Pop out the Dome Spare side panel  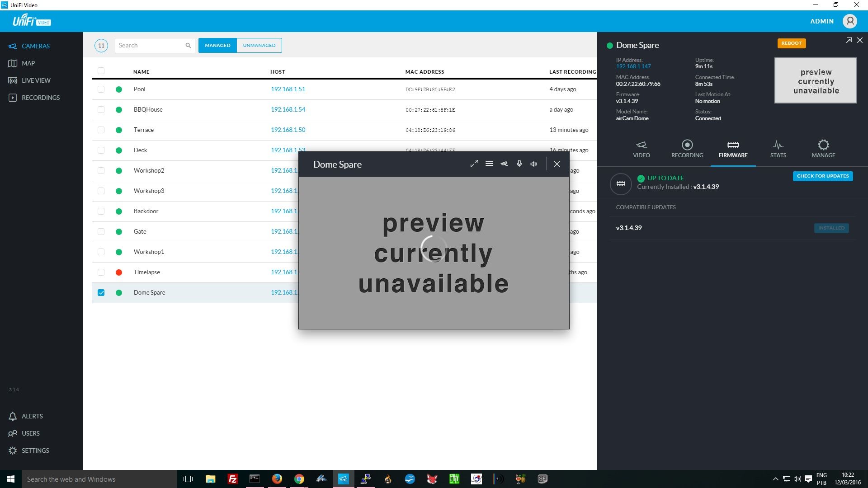coord(849,41)
